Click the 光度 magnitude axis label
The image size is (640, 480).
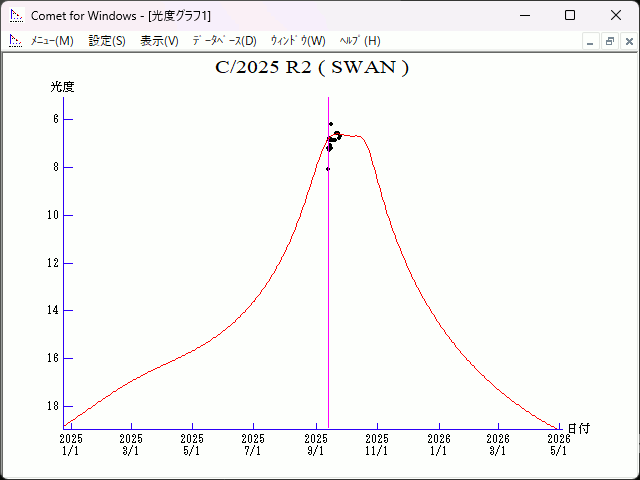pyautogui.click(x=63, y=87)
